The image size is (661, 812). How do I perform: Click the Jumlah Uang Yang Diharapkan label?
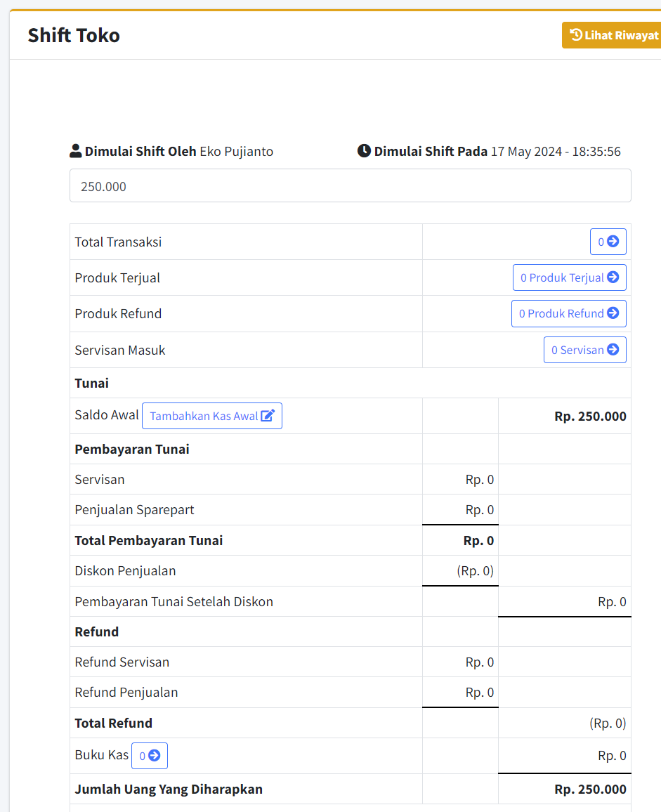click(x=169, y=789)
